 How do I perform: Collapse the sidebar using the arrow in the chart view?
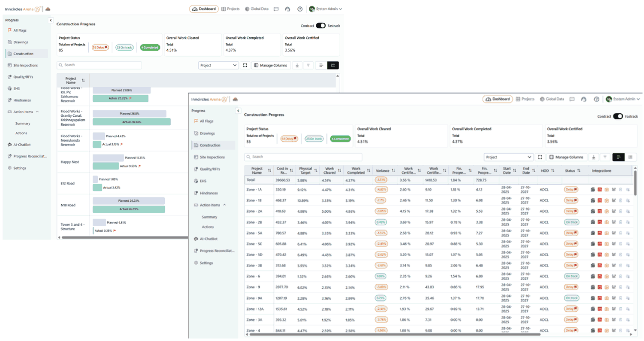(51, 20)
